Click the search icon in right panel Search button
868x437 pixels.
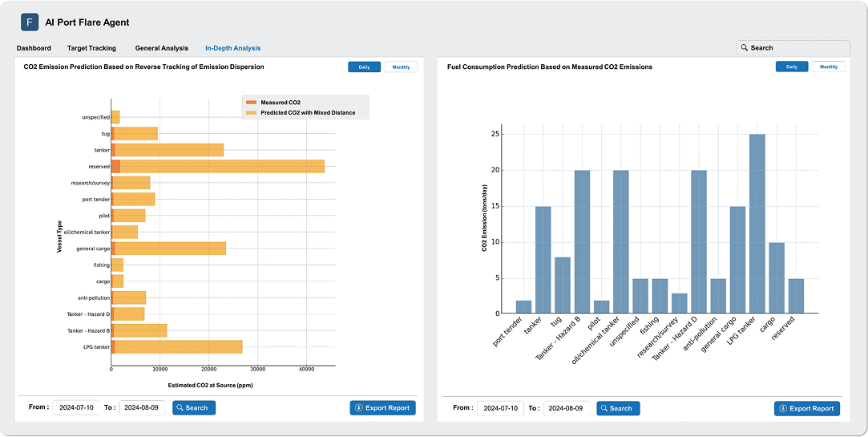click(x=604, y=408)
